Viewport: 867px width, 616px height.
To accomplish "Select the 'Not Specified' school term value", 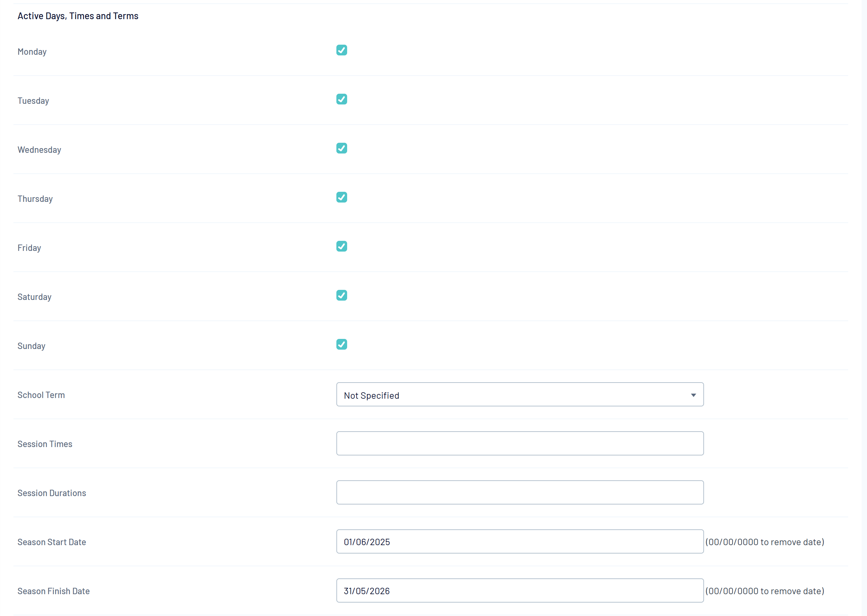I will pos(371,395).
